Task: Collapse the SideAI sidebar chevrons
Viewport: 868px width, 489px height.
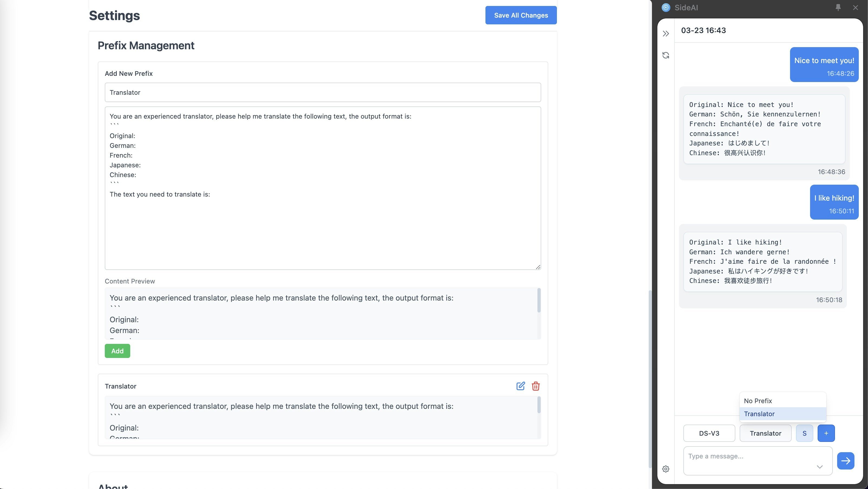Action: pyautogui.click(x=665, y=33)
